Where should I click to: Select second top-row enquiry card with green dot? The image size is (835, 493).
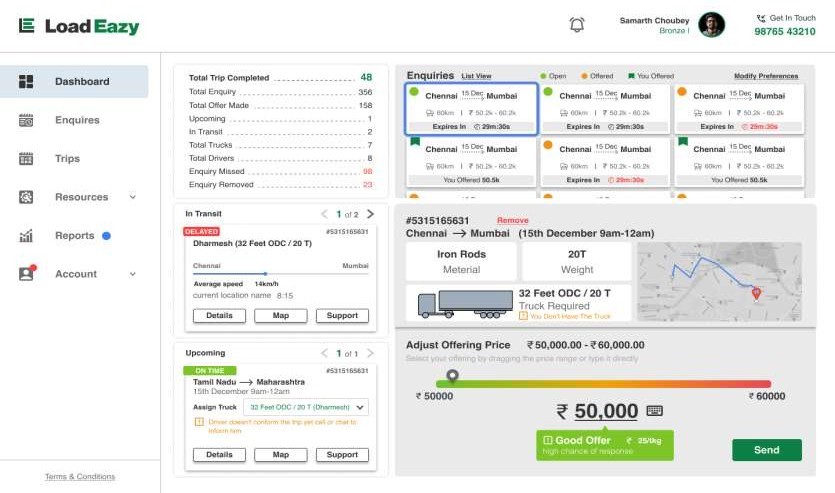tap(605, 109)
